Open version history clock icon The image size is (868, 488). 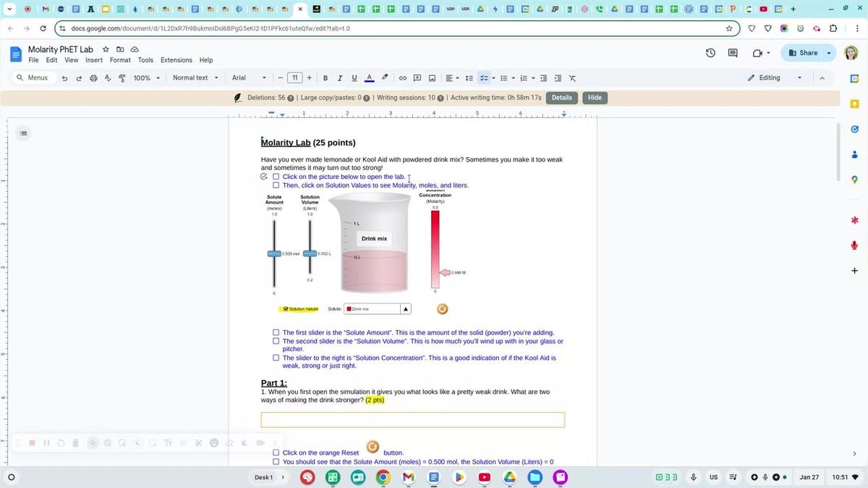(x=710, y=53)
